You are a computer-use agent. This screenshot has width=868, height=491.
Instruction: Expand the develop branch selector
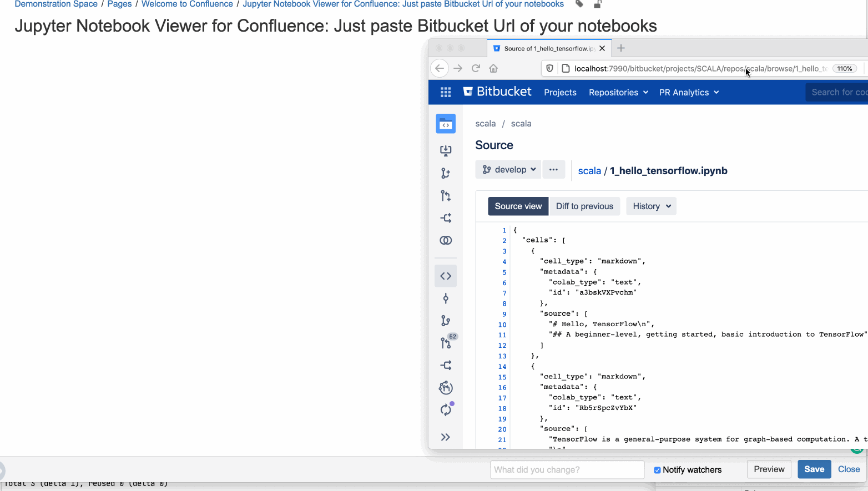(x=508, y=169)
